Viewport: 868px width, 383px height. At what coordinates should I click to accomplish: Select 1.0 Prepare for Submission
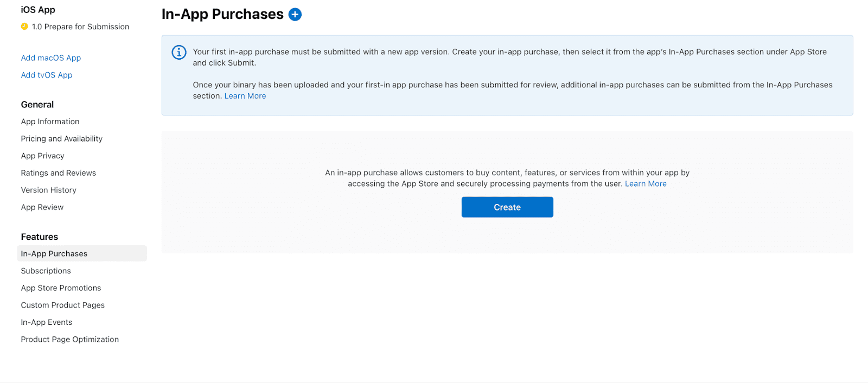[80, 26]
